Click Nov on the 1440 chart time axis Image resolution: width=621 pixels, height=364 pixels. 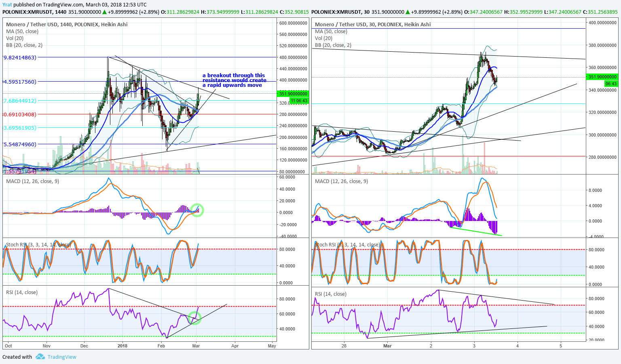46,346
